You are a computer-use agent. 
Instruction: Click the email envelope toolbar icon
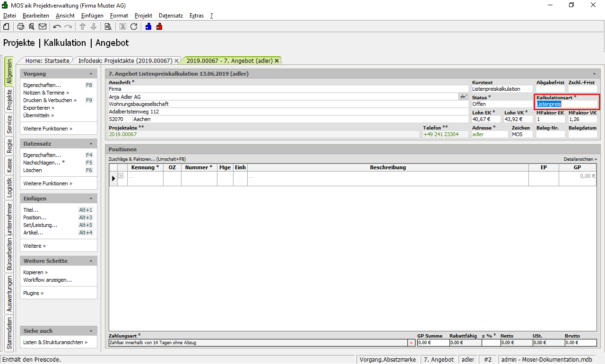coord(43,26)
